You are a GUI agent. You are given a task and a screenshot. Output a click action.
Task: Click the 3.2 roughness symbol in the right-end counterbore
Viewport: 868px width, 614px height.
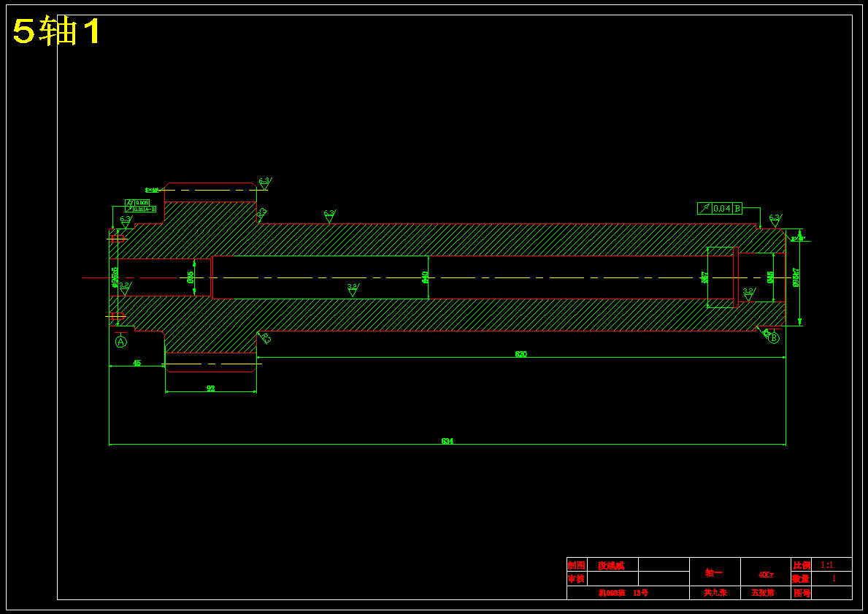[x=748, y=294]
